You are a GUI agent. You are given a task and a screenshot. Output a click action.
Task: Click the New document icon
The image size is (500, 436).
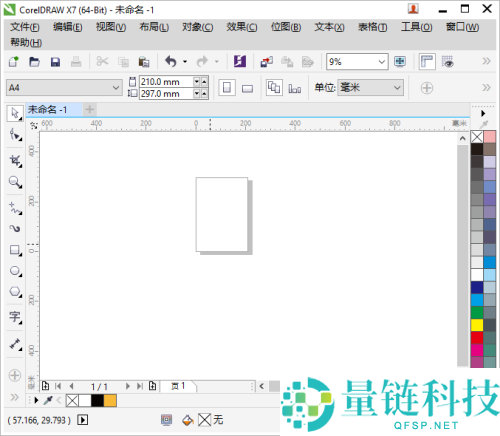[14, 62]
